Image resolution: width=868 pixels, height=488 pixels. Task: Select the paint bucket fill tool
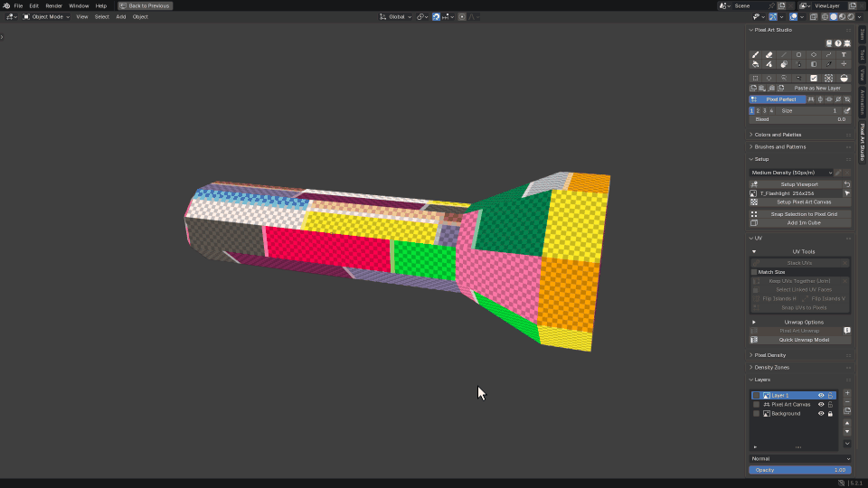click(755, 64)
